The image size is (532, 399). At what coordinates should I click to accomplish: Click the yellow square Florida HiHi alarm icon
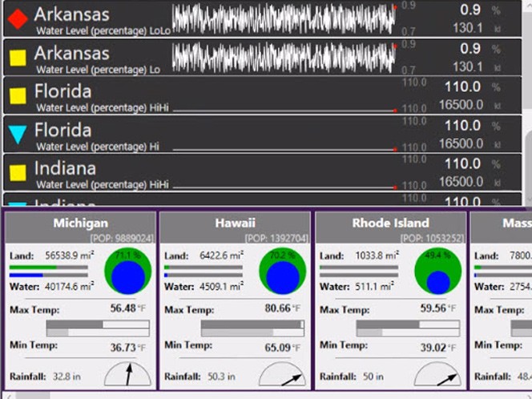coord(18,96)
